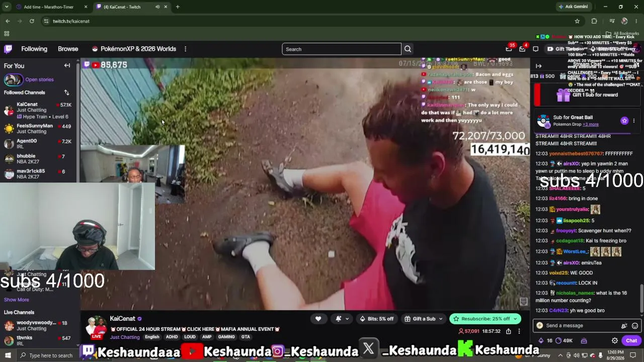Sort the Followed Channels list
This screenshot has height=362, width=644.
point(66,93)
